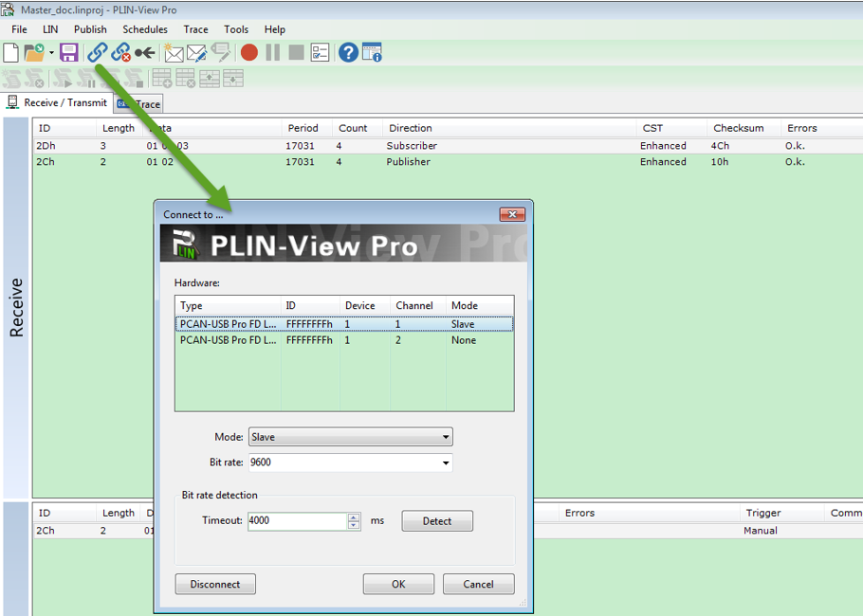Click the move slot up icon
The image size is (863, 616).
(x=210, y=79)
